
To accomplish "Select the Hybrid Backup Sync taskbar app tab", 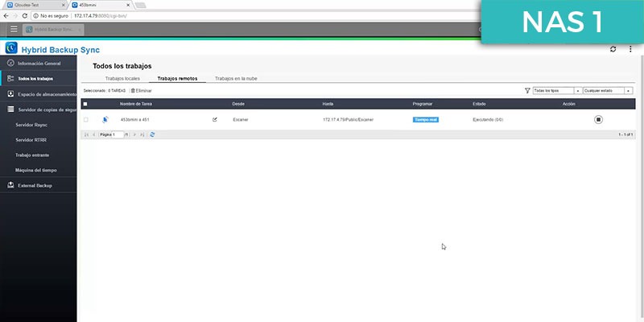I will 53,30.
